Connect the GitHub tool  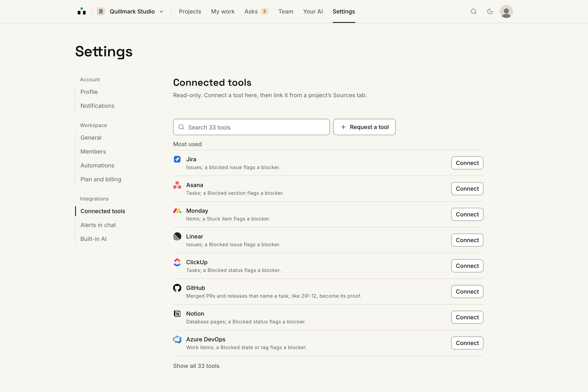[x=467, y=292]
